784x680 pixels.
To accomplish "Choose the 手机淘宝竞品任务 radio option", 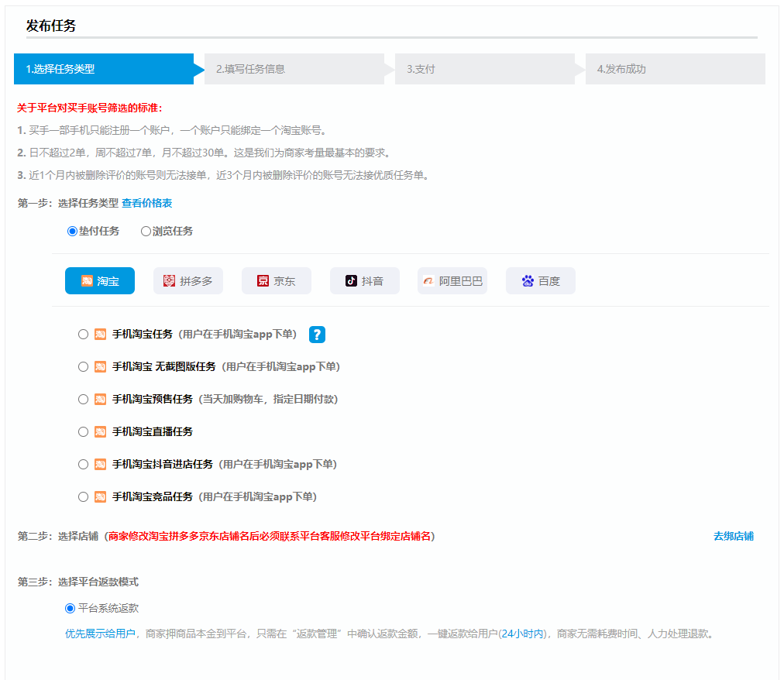I will [x=83, y=497].
